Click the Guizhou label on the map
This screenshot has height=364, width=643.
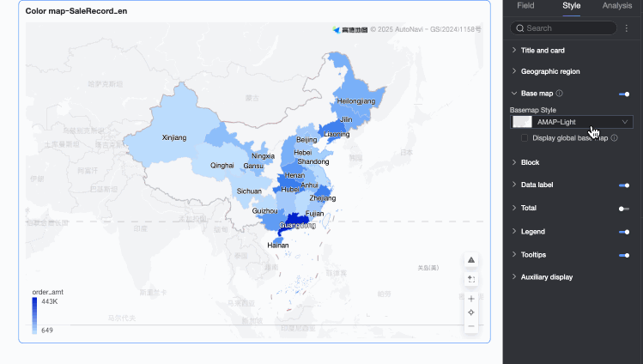[265, 211]
